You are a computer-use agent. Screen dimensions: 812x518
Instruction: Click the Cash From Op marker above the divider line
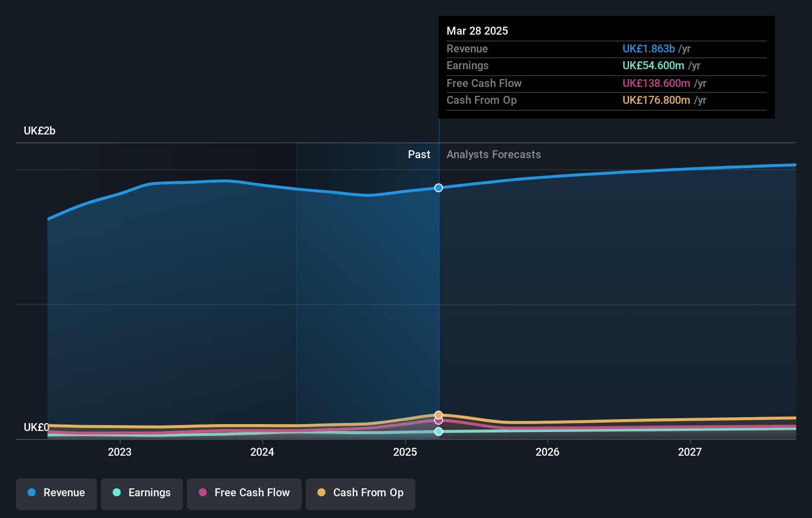tap(438, 415)
